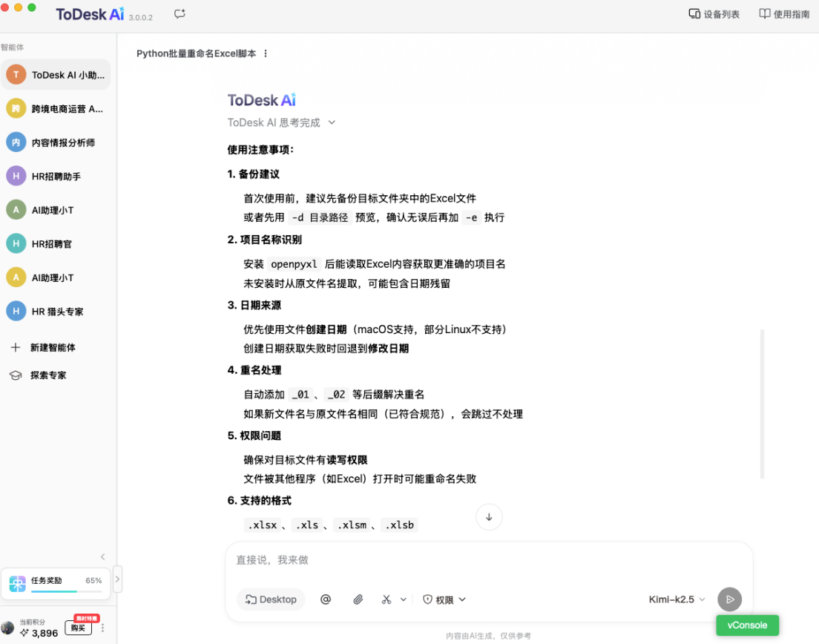Click the @ mention icon

tap(326, 599)
